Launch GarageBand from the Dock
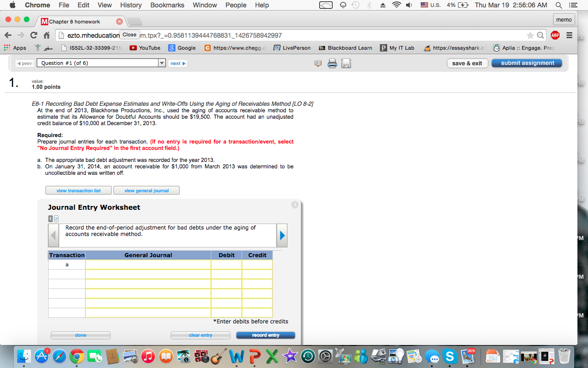This screenshot has width=588, height=368. (x=219, y=356)
